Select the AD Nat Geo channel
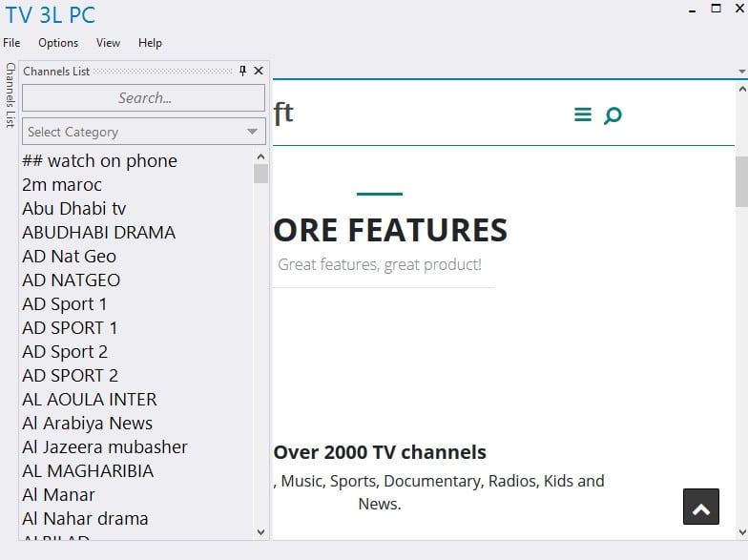 click(69, 256)
